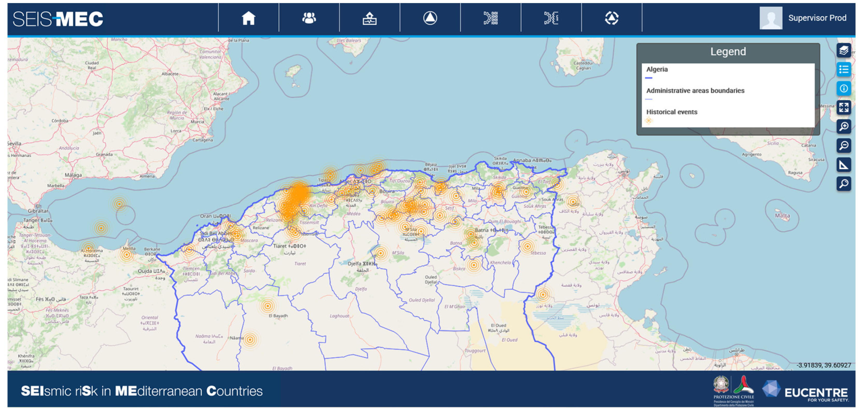Click the Historical events legend symbol
This screenshot has height=416, width=868.
(x=649, y=120)
